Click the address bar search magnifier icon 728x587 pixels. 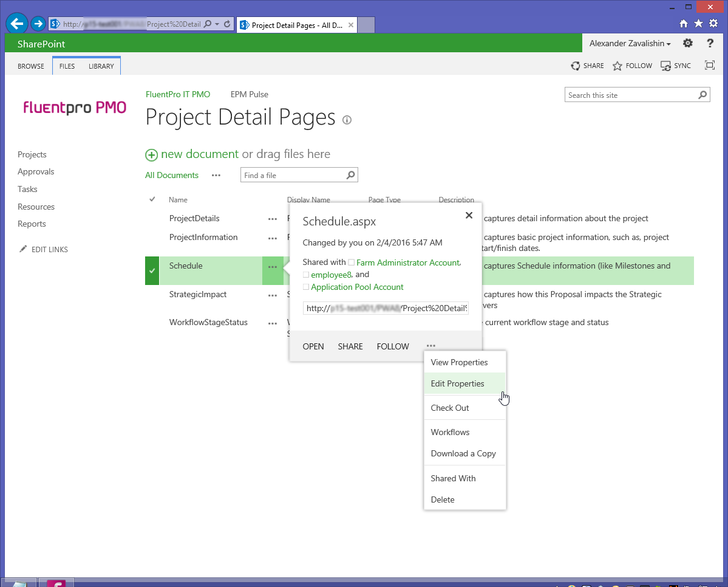(208, 24)
